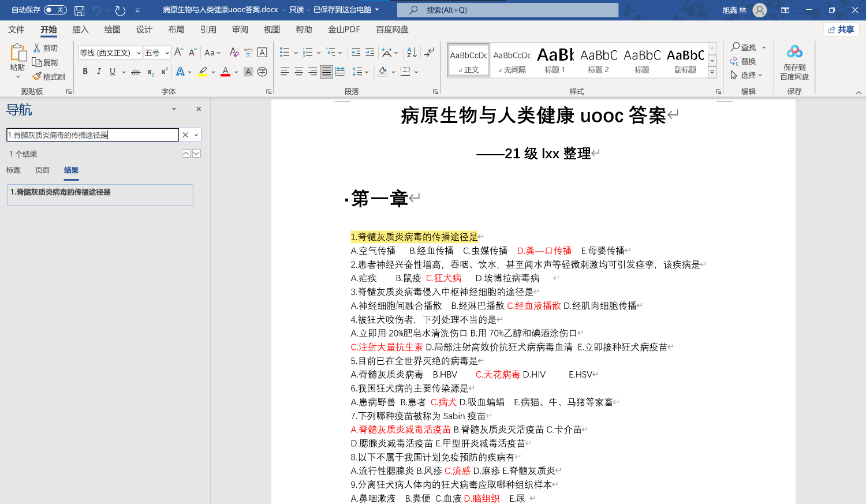Click the navigation search input field
This screenshot has height=504, width=866.
92,135
